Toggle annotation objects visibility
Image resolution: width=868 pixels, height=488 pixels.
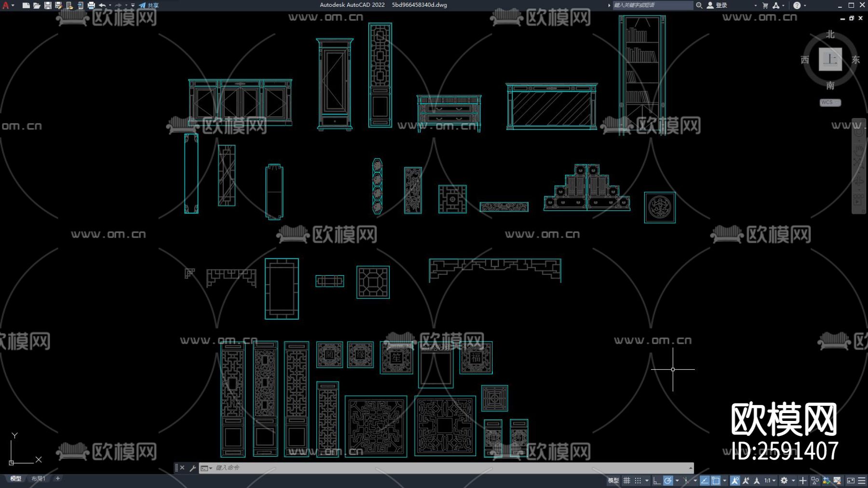[735, 480]
